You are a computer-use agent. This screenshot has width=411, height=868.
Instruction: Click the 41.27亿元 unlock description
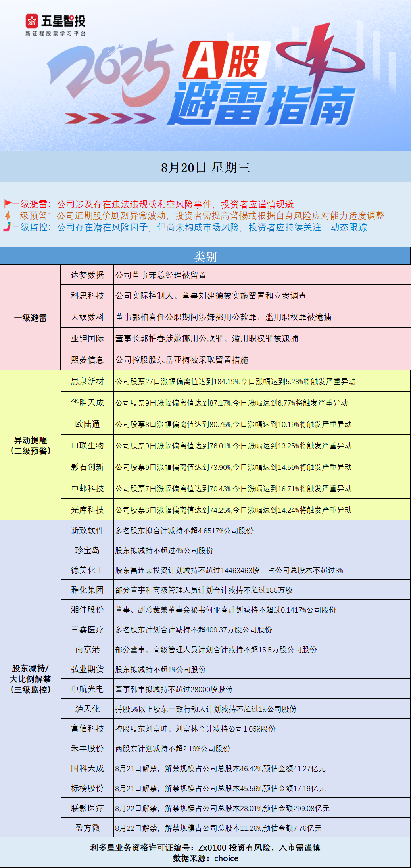[x=221, y=768]
